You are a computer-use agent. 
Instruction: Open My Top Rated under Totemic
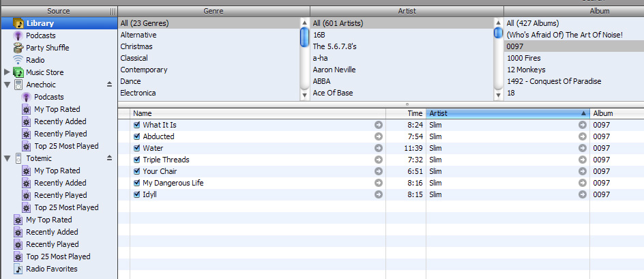point(57,171)
